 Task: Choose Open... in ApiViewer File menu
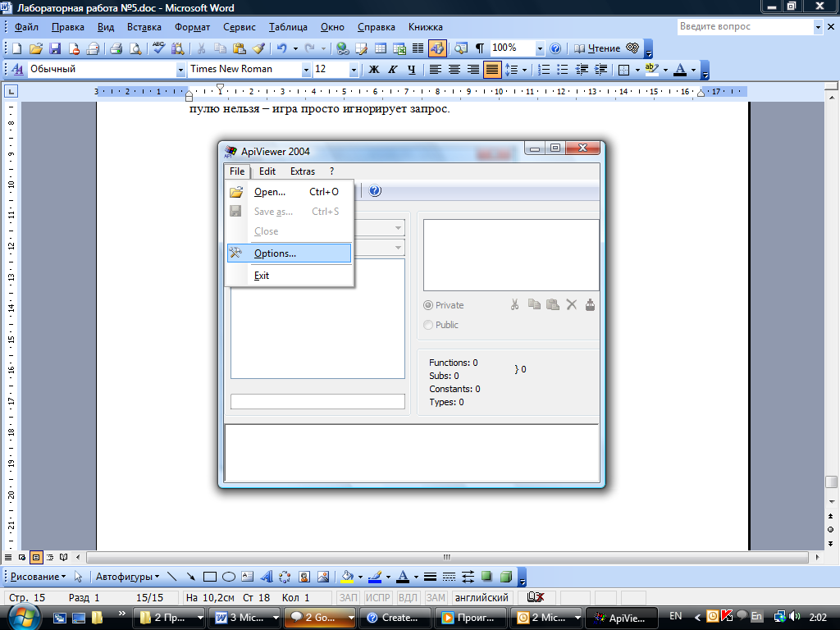tap(290, 192)
